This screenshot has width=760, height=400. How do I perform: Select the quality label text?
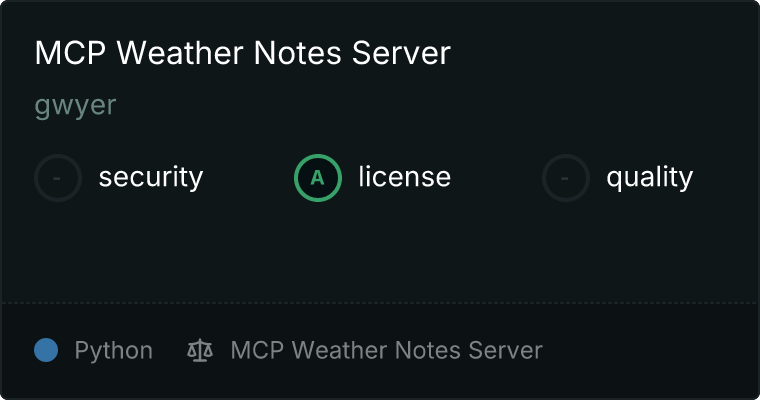pos(650,177)
